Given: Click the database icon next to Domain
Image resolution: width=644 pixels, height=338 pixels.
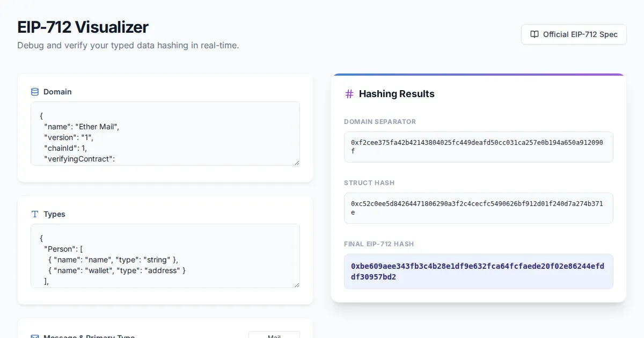Looking at the screenshot, I should (x=35, y=92).
